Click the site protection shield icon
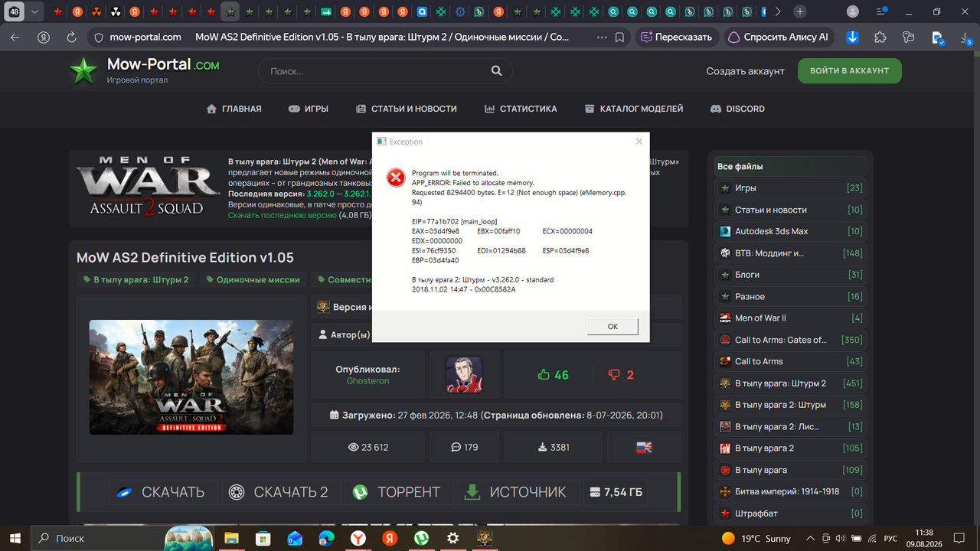This screenshot has width=980, height=551. (x=98, y=37)
